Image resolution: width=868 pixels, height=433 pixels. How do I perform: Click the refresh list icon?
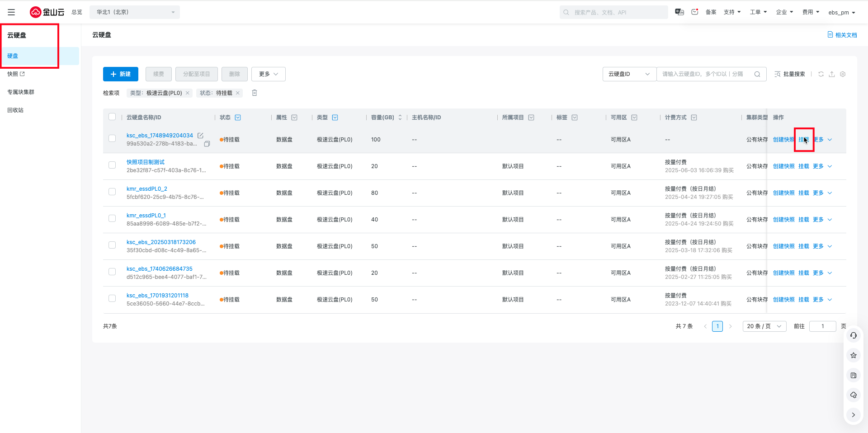click(821, 74)
